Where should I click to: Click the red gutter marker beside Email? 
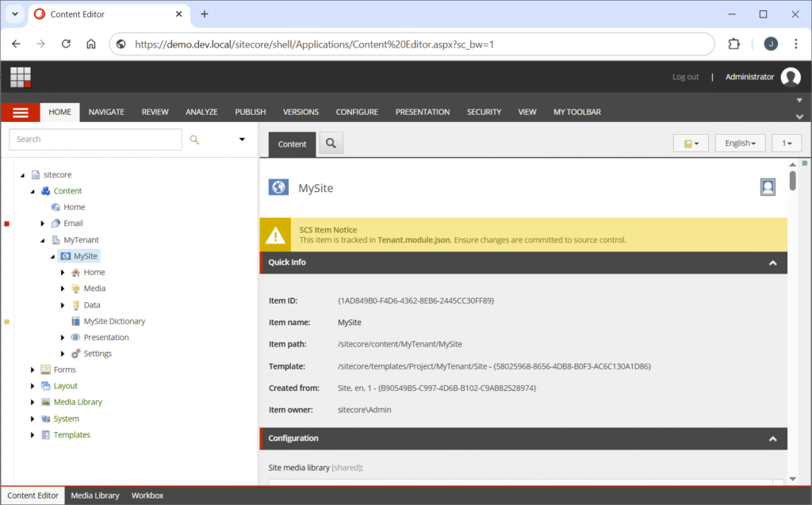[x=6, y=224]
